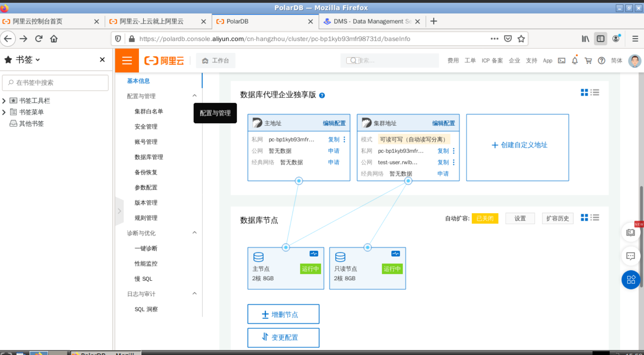Viewport: 644px width, 355px height.
Task: Search bookmarks in 在书签中搜索 field
Action: (x=55, y=83)
